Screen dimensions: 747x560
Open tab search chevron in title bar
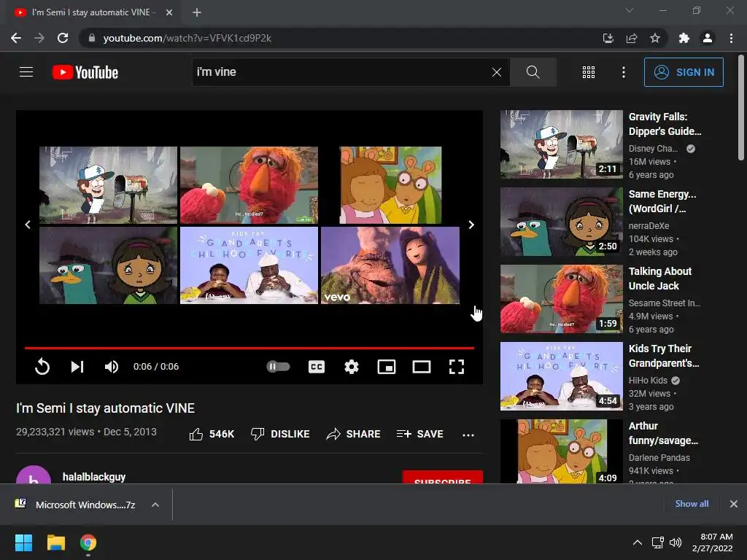[630, 10]
